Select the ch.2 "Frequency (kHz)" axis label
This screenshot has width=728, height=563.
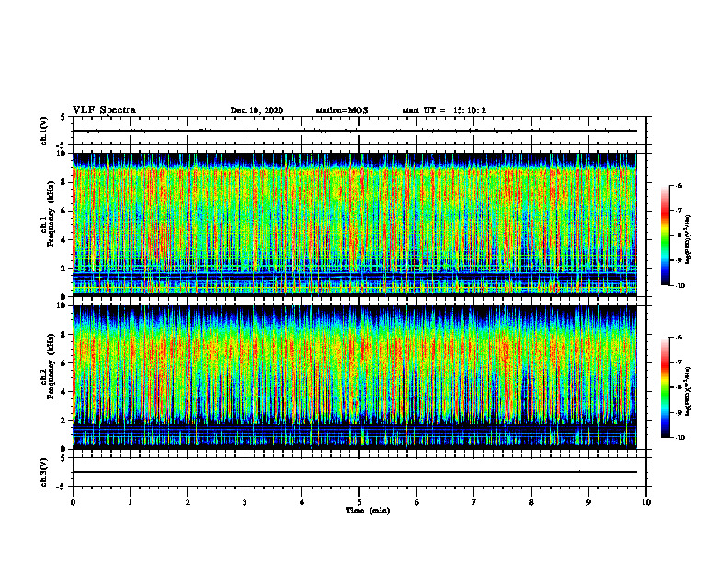pyautogui.click(x=51, y=366)
